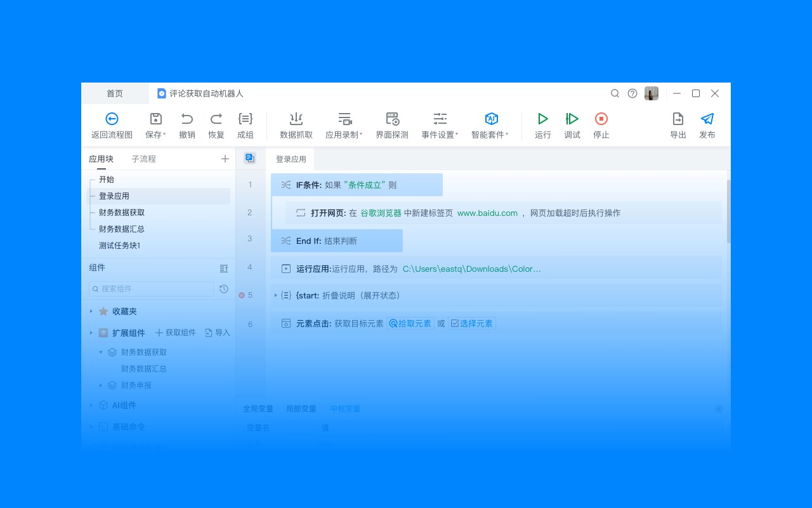
Task: Switch to the 首页 tab
Action: [115, 93]
